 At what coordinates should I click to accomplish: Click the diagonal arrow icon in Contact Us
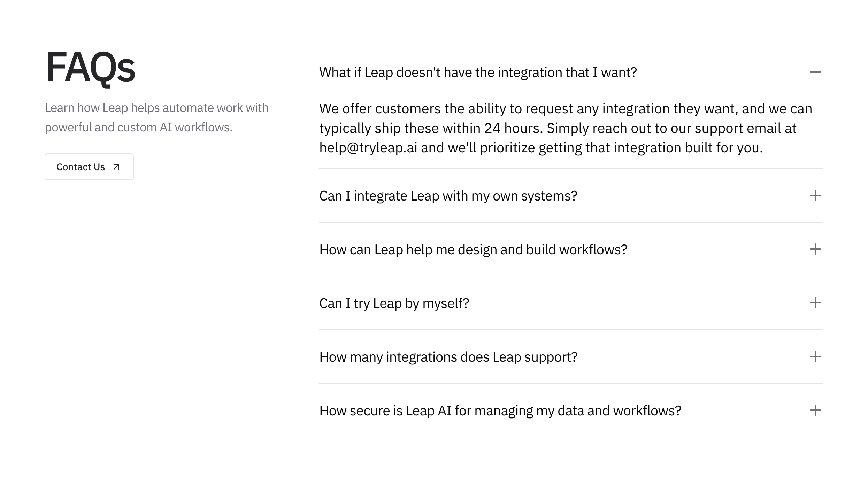click(x=116, y=167)
